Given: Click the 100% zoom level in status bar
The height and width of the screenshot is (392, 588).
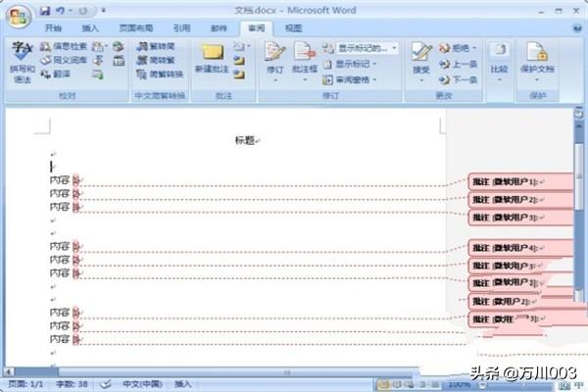Looking at the screenshot, I should [460, 384].
